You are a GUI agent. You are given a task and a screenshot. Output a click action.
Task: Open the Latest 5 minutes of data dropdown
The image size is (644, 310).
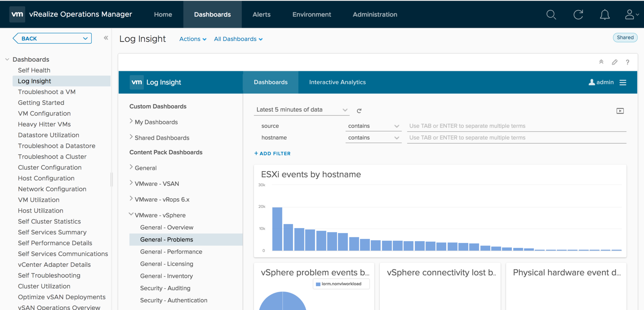[302, 110]
